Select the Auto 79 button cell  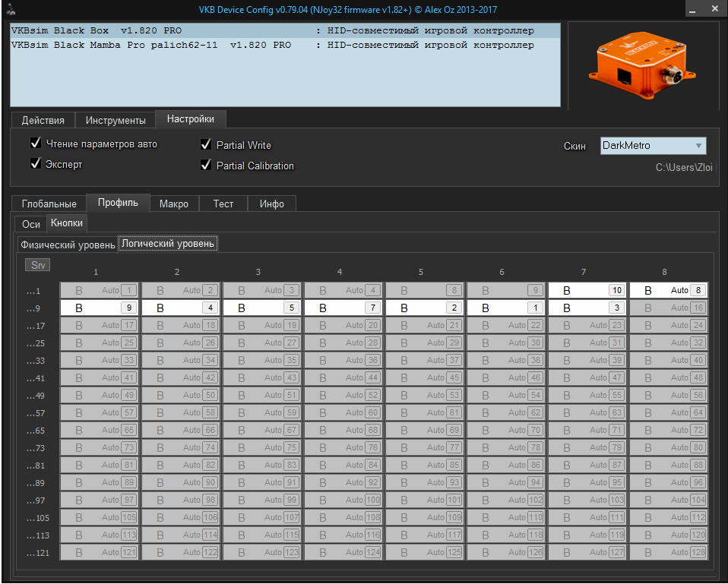click(x=587, y=447)
